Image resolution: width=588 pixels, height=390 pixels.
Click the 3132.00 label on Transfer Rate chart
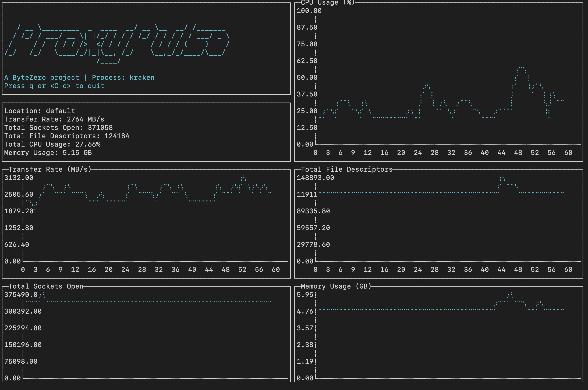tap(19, 178)
